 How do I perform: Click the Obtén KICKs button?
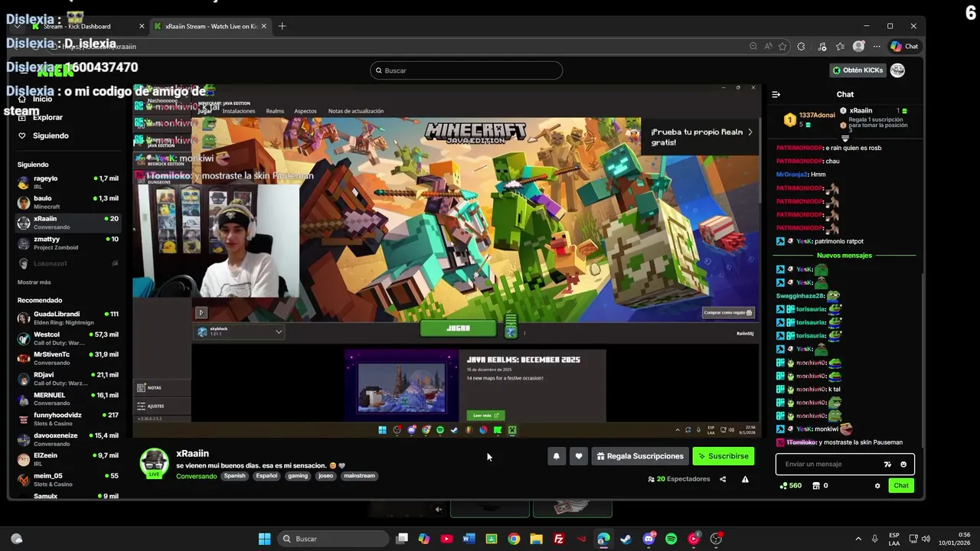[x=858, y=70]
